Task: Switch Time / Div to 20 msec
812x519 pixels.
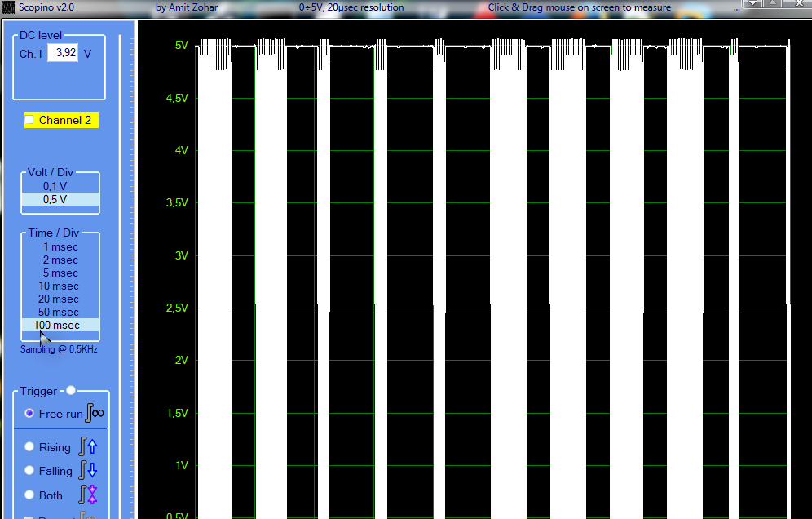Action: pos(59,299)
